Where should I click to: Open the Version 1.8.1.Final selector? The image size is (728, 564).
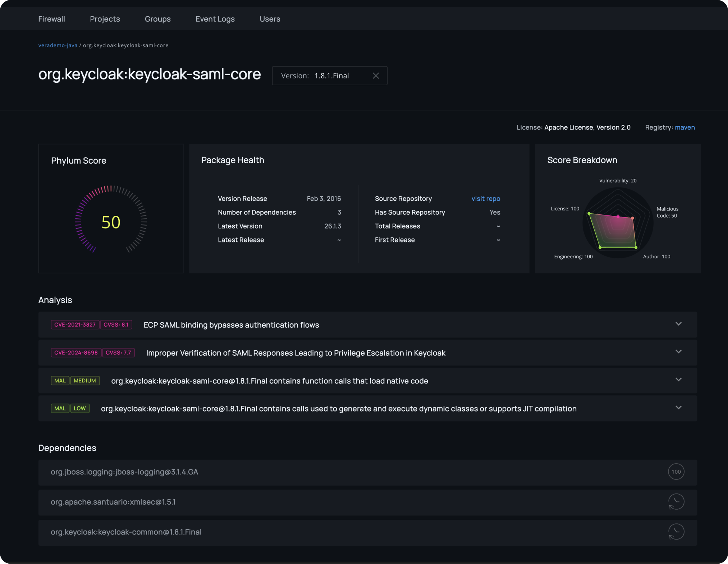coord(330,76)
